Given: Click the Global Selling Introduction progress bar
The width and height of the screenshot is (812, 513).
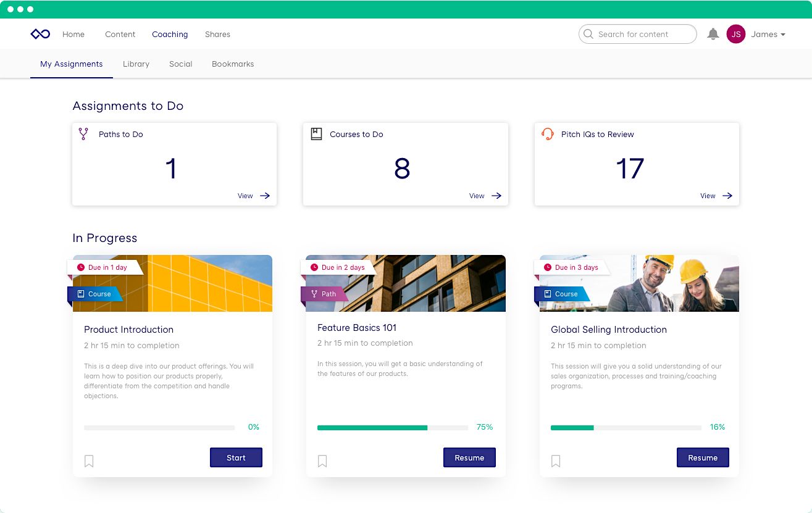Looking at the screenshot, I should [x=626, y=427].
